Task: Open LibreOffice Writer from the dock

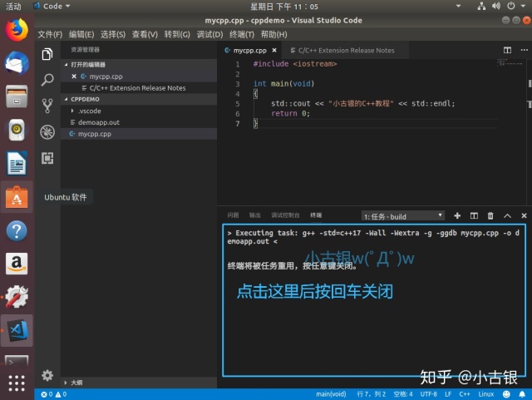Action: point(17,163)
